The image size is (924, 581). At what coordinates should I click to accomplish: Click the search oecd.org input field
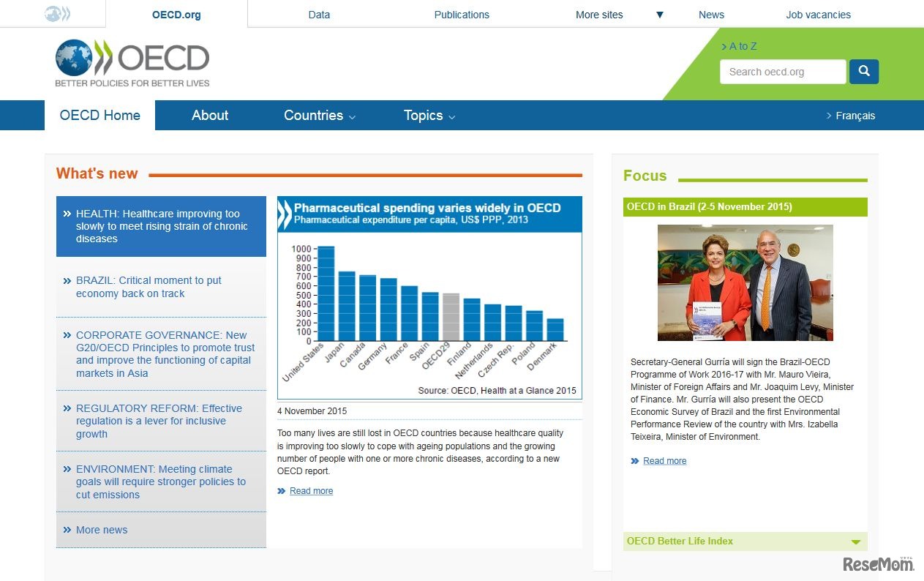coord(783,71)
